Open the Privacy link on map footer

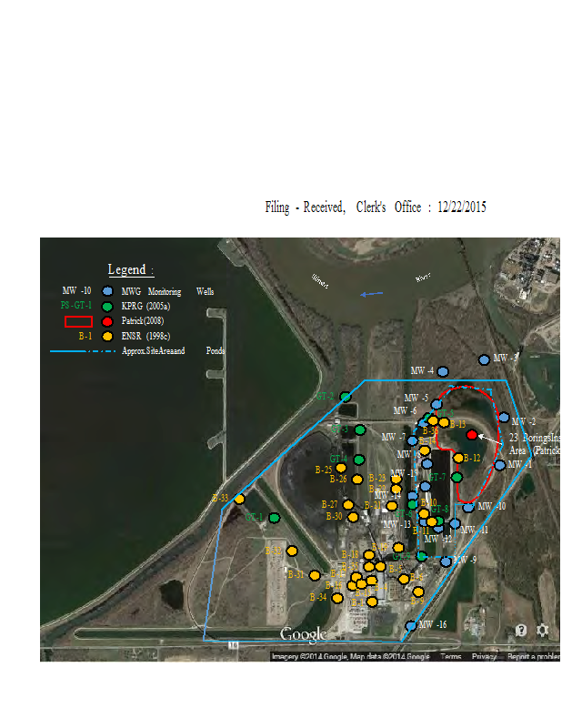[x=484, y=656]
